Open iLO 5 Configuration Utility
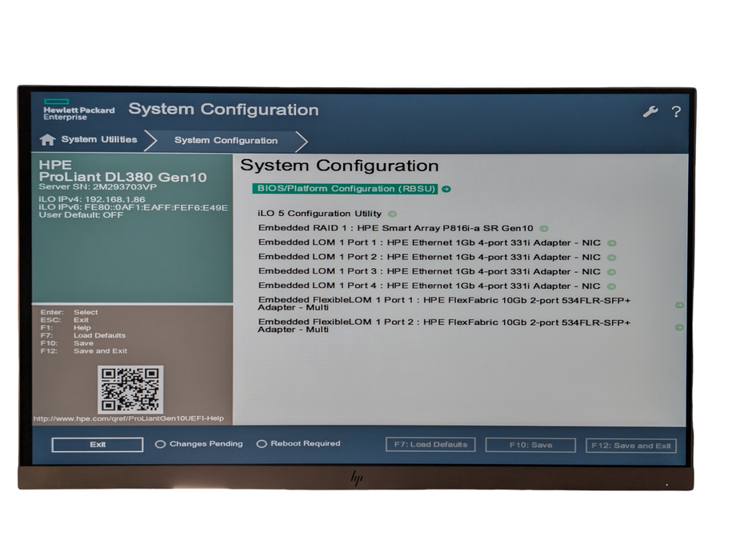This screenshot has height=560, width=744. point(319,214)
